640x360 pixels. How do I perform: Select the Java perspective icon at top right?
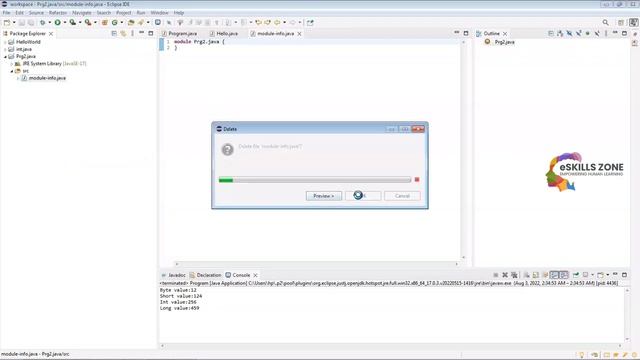tap(633, 23)
